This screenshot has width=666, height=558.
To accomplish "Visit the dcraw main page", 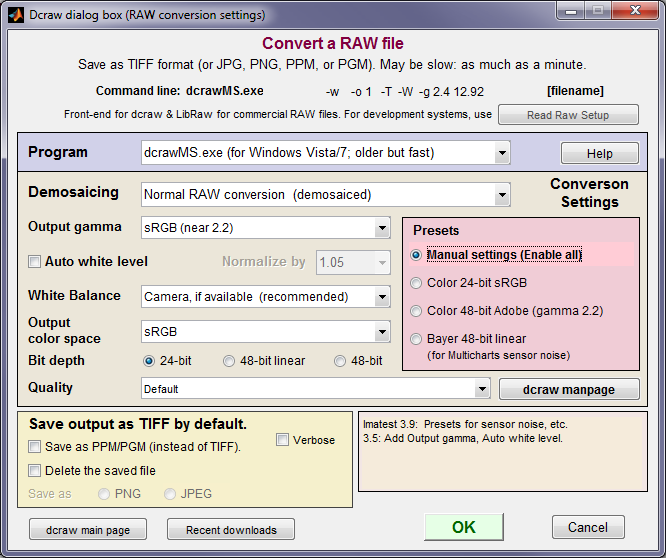I will tap(88, 530).
